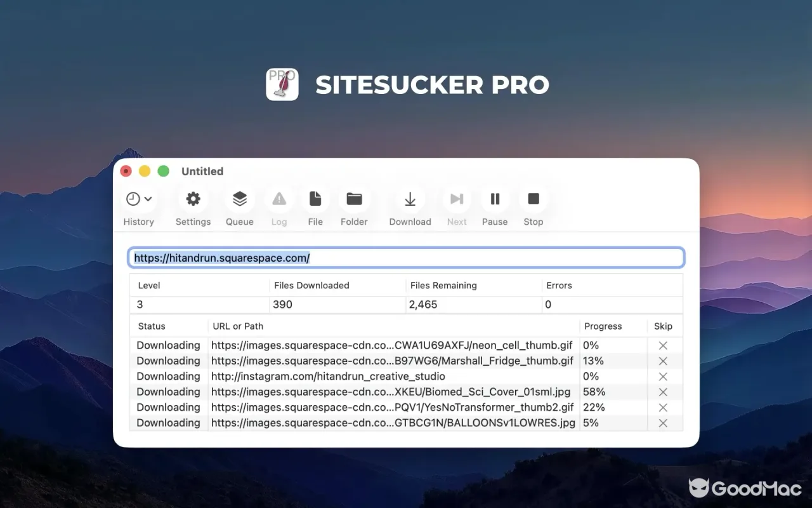Click the Level value 3
812x508 pixels.
tap(140, 304)
